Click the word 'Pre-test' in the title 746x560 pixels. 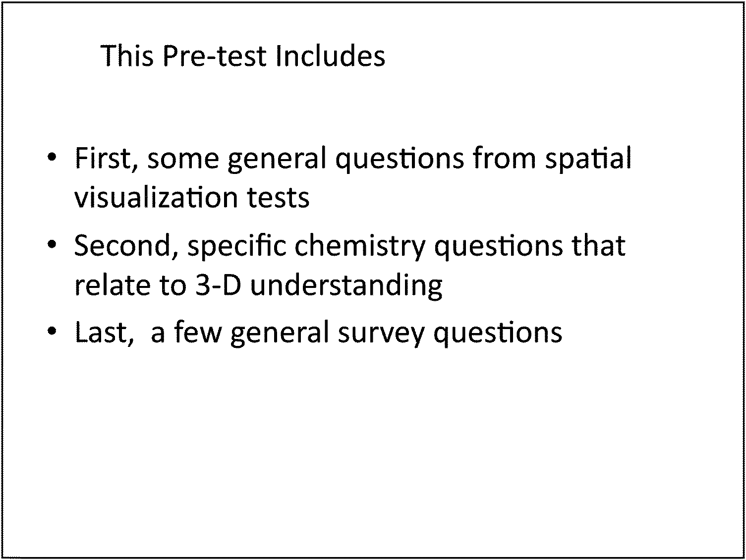(x=215, y=56)
